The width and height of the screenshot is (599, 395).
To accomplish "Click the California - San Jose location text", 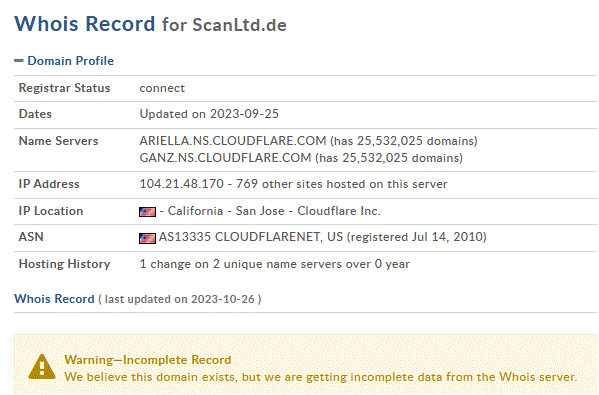I will 226,211.
